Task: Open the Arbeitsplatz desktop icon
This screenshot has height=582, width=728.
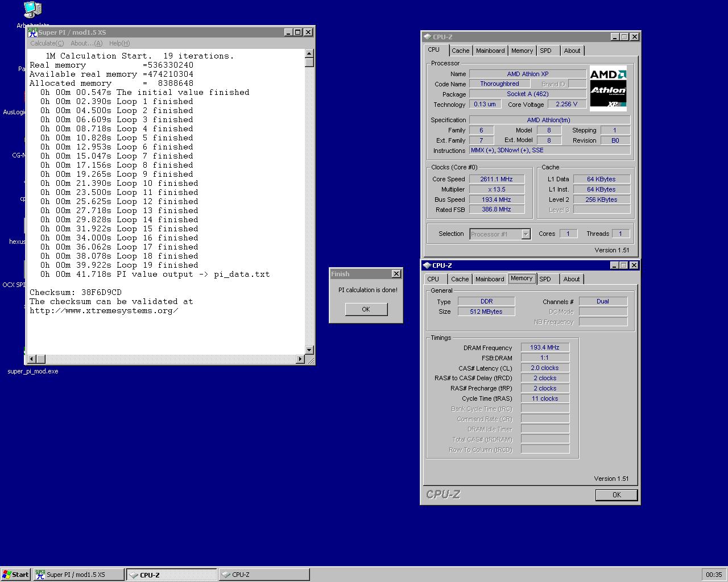Action: (x=32, y=10)
